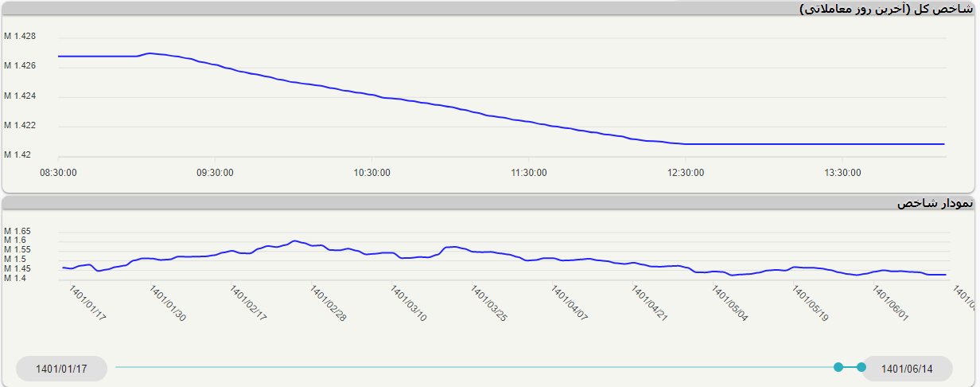980x387 pixels.
Task: Click the left handle of the date range slider
Action: point(838,367)
